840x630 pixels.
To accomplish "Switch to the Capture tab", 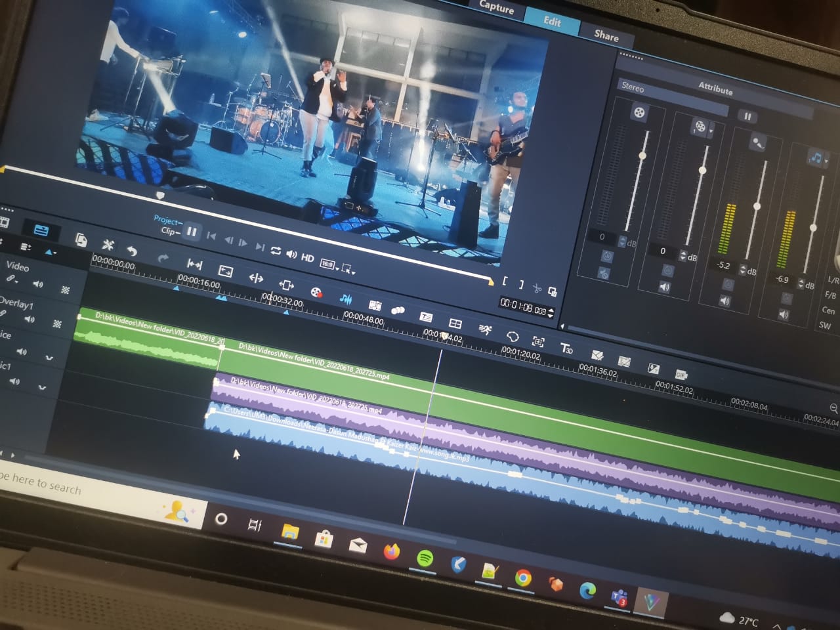I will (x=497, y=9).
